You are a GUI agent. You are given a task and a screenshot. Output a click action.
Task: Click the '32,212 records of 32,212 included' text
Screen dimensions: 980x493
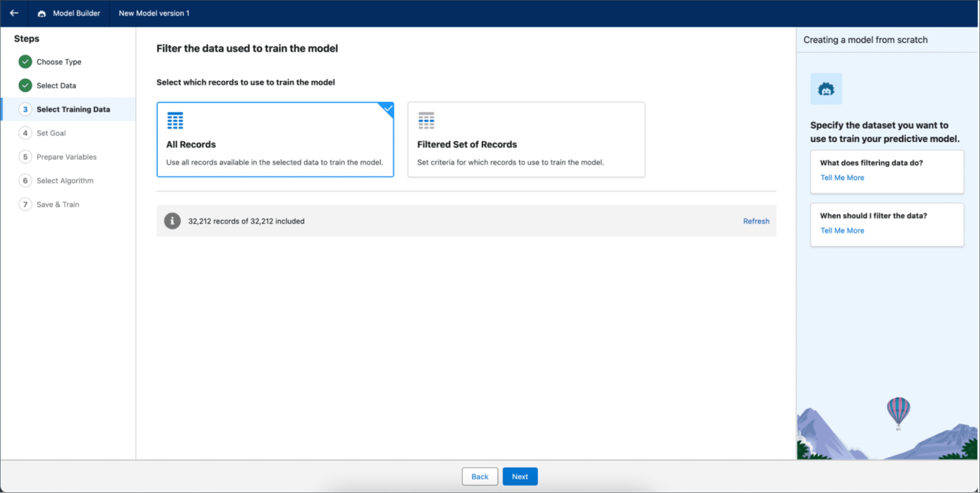tap(246, 221)
